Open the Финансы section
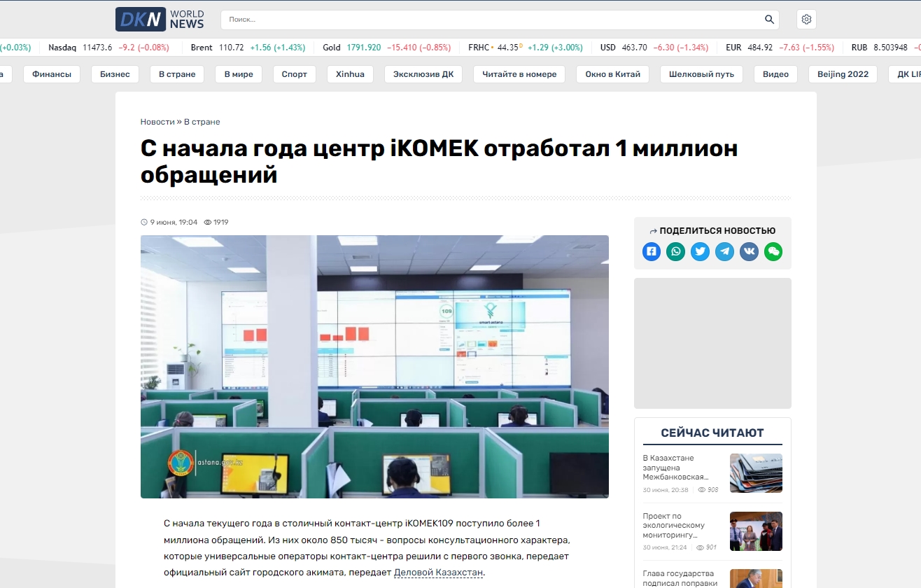 tap(52, 74)
